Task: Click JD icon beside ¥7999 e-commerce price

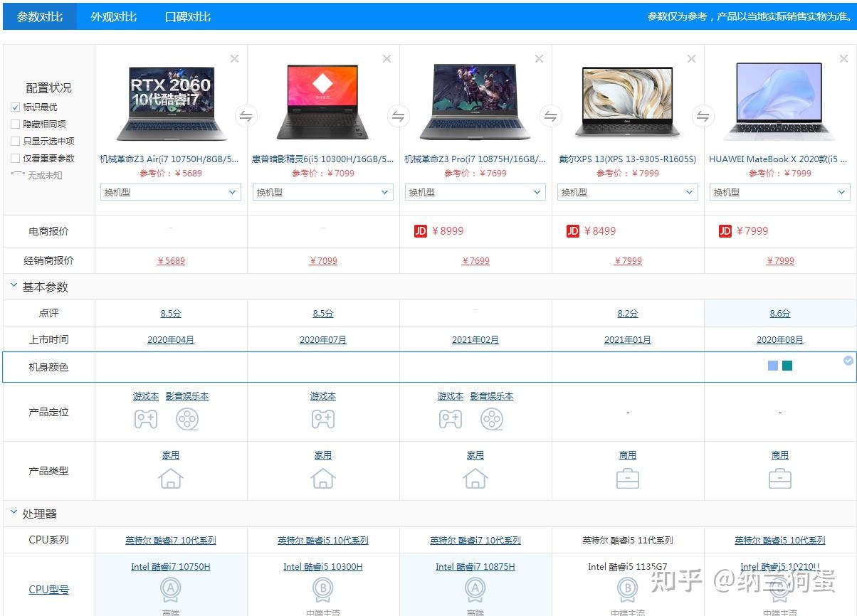Action: point(725,231)
